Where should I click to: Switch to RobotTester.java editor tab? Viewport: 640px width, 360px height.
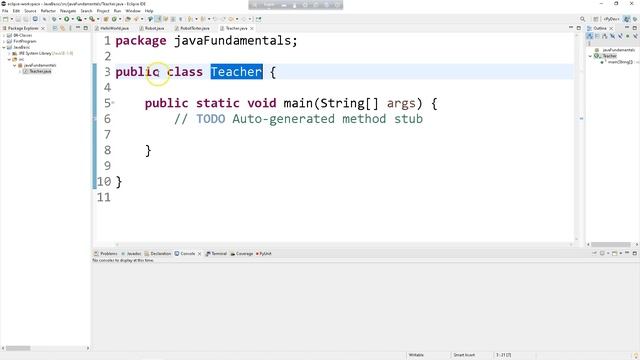pos(192,28)
